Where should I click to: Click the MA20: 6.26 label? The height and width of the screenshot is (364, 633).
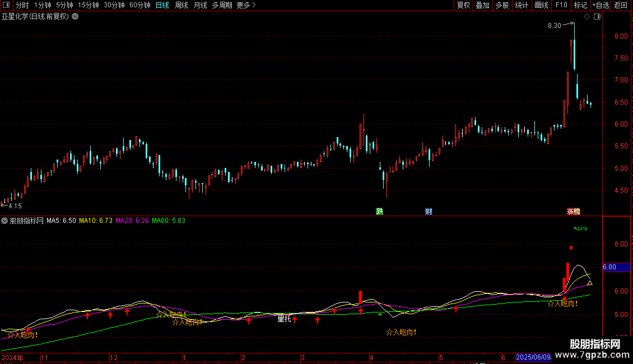(x=132, y=221)
